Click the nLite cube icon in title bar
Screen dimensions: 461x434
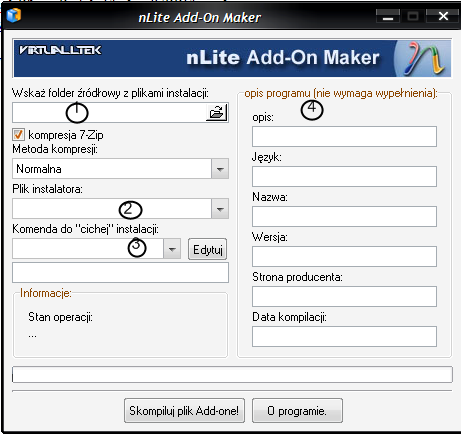(x=14, y=15)
